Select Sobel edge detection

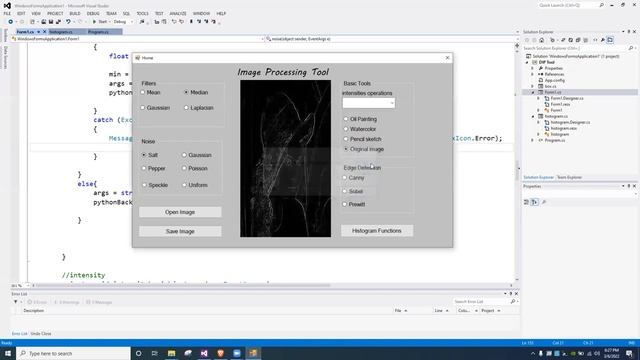[344, 191]
